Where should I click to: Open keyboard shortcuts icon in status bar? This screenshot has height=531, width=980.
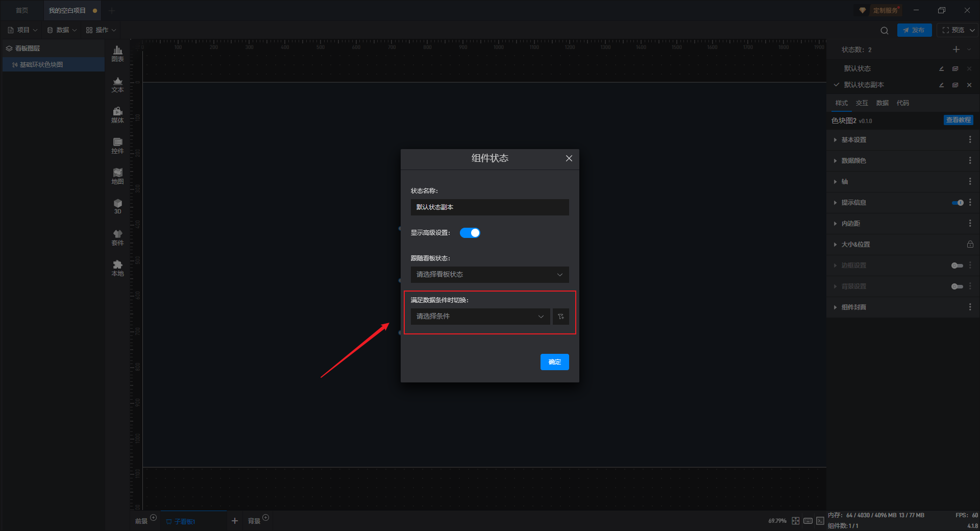tap(808, 521)
